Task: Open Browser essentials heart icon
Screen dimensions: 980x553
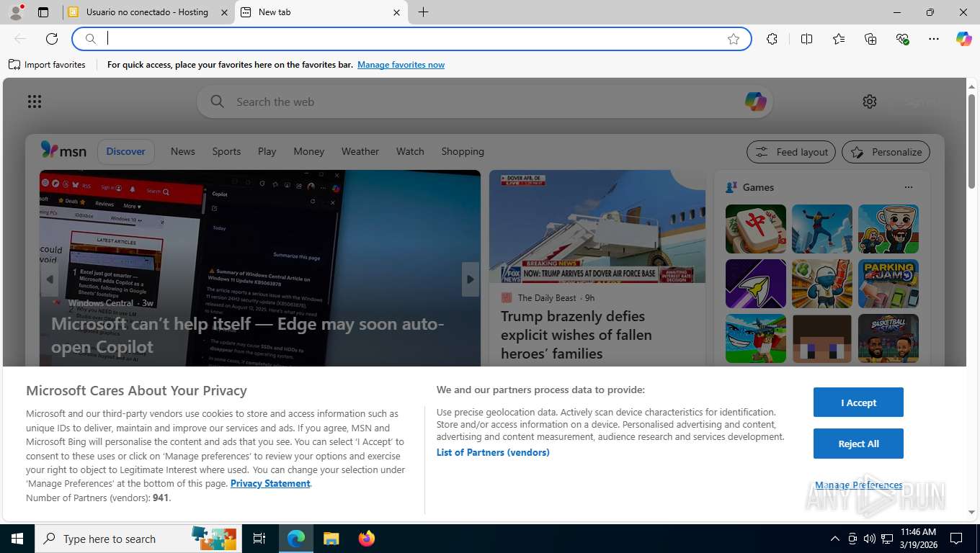Action: [902, 39]
